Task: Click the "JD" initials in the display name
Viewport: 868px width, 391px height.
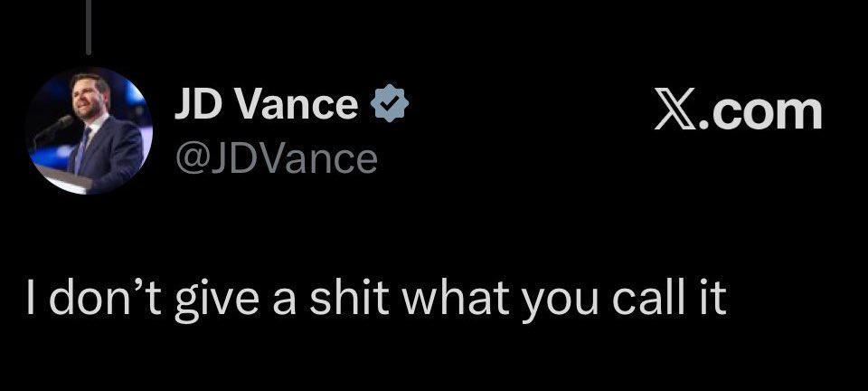Action: (202, 104)
